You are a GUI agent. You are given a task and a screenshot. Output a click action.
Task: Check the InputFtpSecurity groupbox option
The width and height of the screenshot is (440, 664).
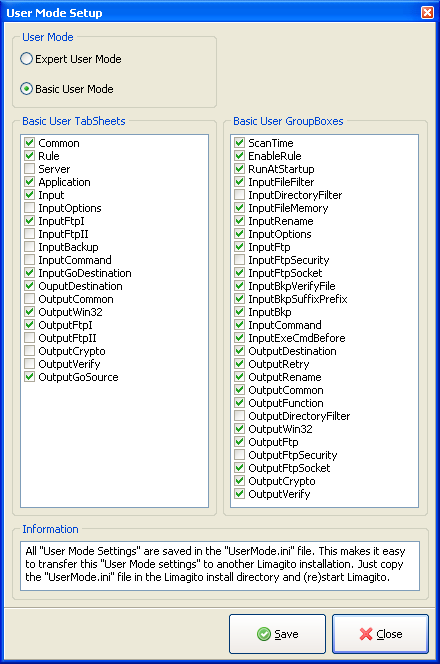[239, 260]
